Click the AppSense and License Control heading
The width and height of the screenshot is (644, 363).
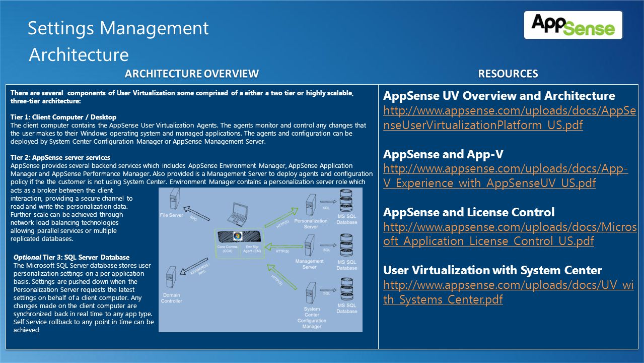(x=469, y=212)
